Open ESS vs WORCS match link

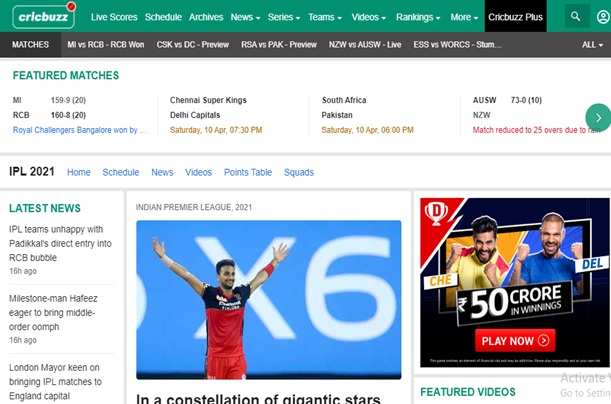(x=457, y=44)
